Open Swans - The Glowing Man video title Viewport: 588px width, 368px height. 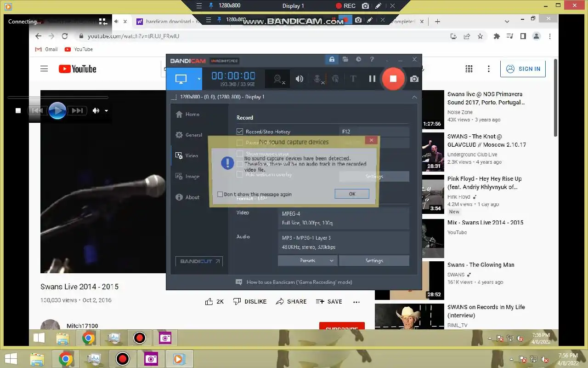pyautogui.click(x=481, y=265)
